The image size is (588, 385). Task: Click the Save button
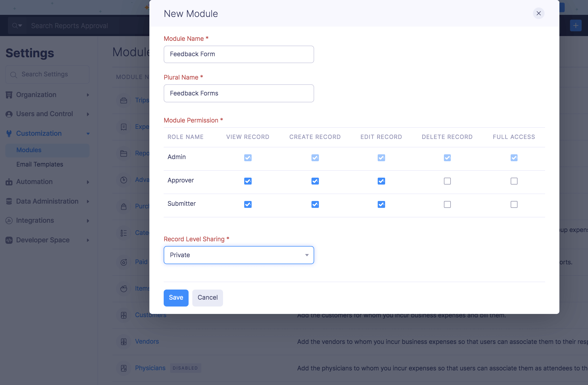tap(176, 298)
